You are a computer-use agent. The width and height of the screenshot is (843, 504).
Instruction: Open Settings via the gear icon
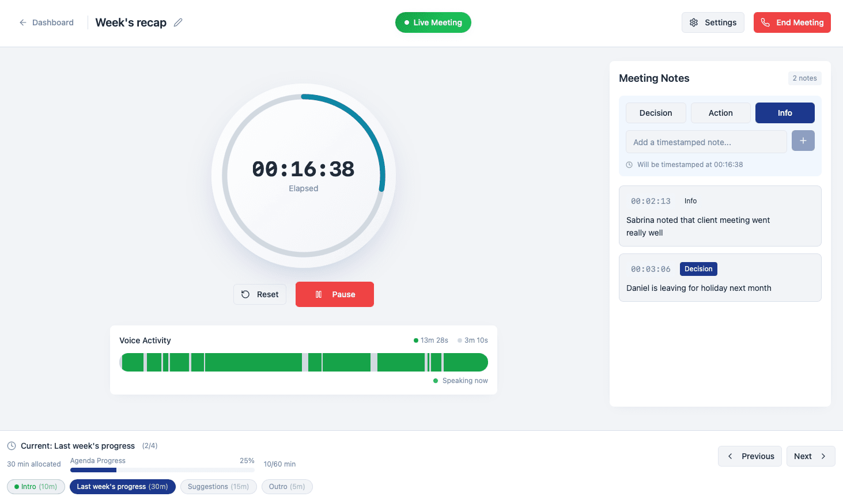click(x=693, y=22)
